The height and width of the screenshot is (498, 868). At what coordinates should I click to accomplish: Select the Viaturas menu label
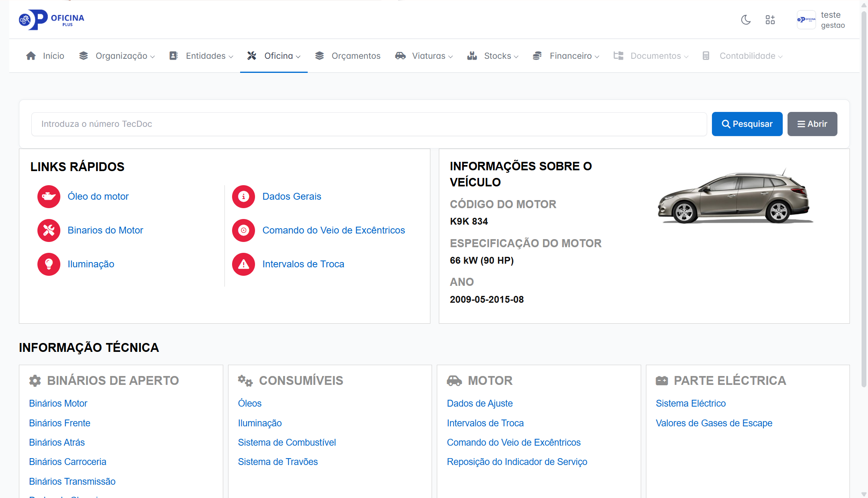429,56
